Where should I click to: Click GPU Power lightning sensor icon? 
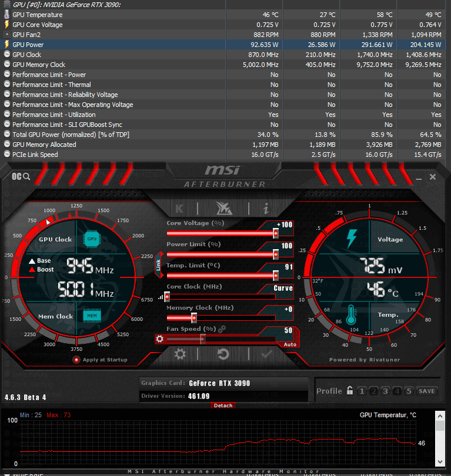[x=6, y=45]
